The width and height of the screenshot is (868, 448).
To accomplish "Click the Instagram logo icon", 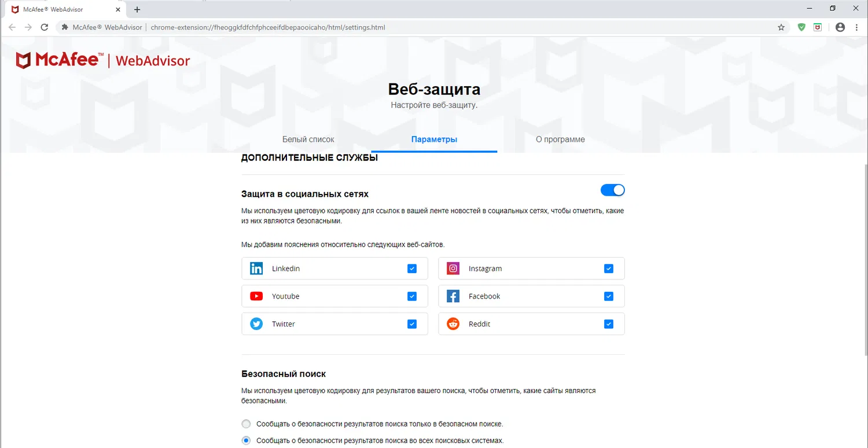I will pos(453,269).
